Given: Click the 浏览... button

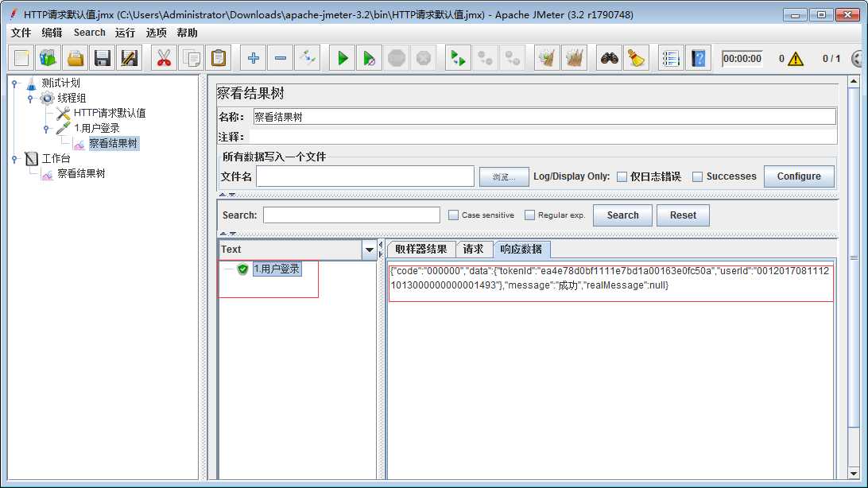Looking at the screenshot, I should tap(504, 176).
